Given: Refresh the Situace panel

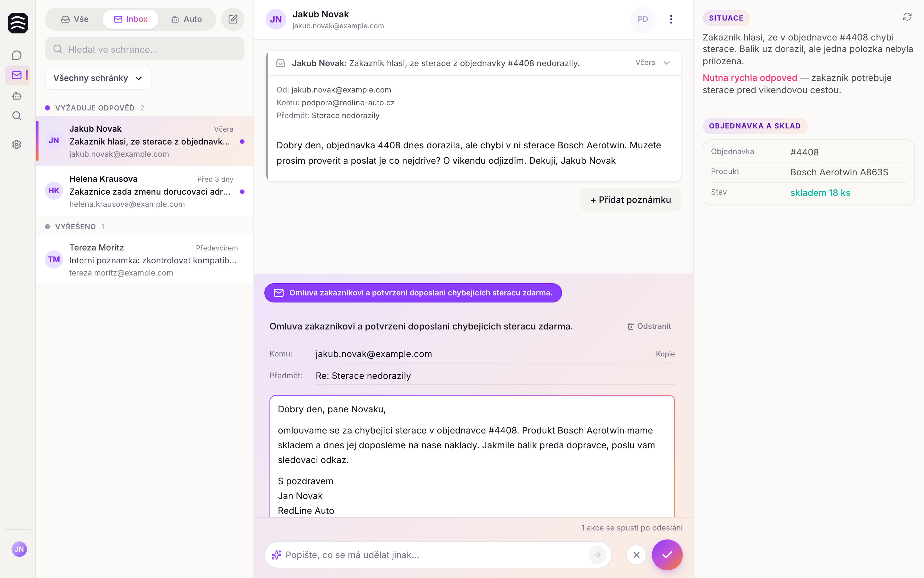Looking at the screenshot, I should (x=907, y=17).
